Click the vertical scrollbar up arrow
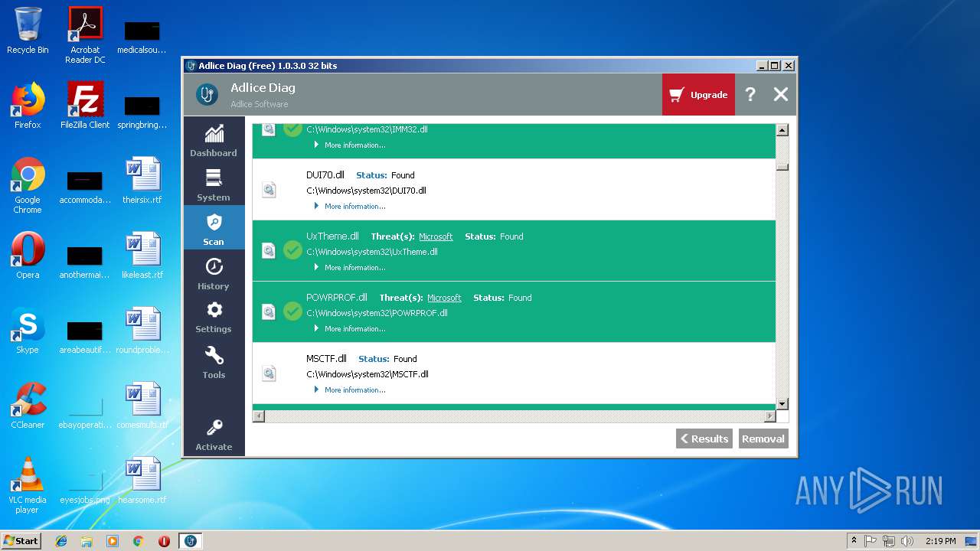This screenshot has height=551, width=980. coord(782,130)
